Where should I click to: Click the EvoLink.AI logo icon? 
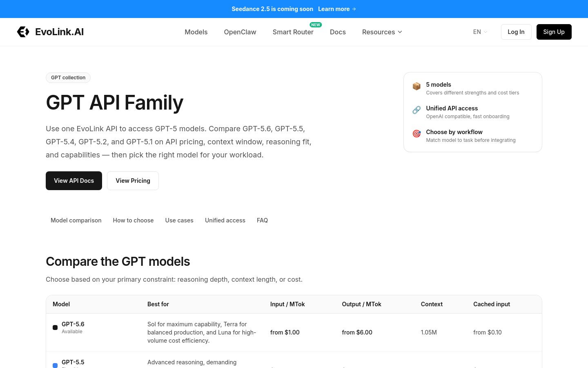[23, 32]
